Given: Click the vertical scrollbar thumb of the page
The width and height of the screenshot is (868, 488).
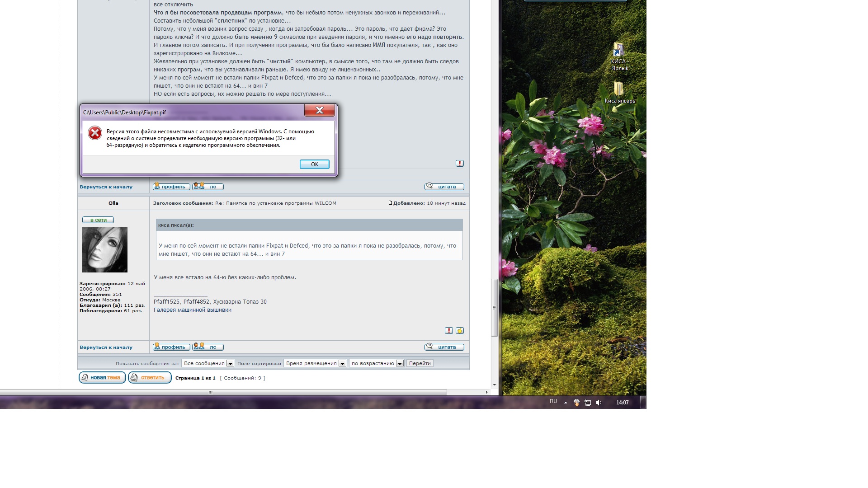Looking at the screenshot, I should click(x=494, y=307).
